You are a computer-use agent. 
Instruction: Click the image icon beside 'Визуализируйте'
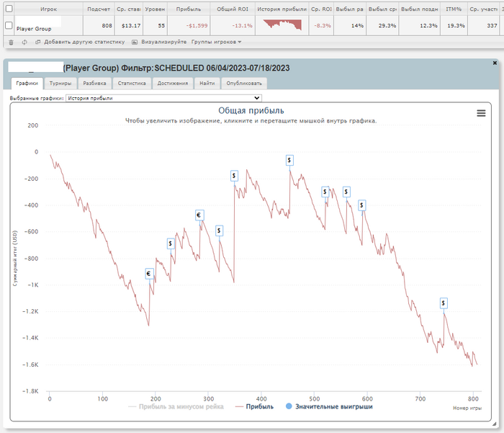(135, 42)
